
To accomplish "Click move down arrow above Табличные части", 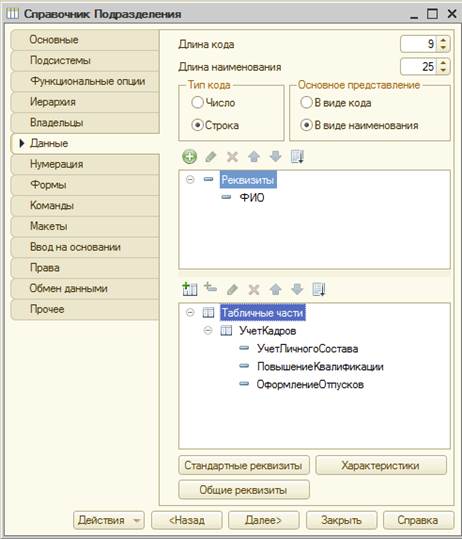I will 297,289.
